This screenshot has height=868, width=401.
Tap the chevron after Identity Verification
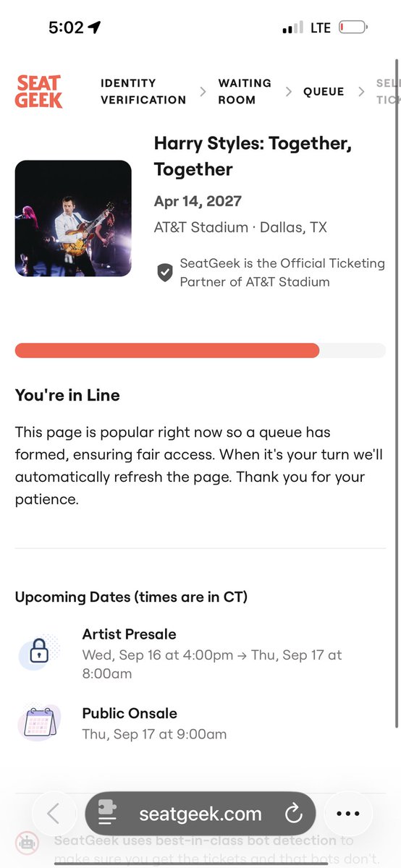tap(203, 92)
